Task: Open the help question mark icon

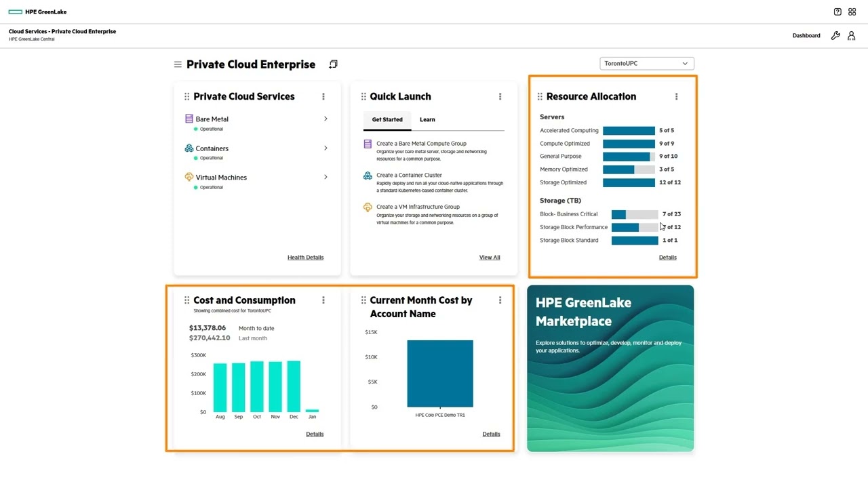Action: click(x=837, y=12)
